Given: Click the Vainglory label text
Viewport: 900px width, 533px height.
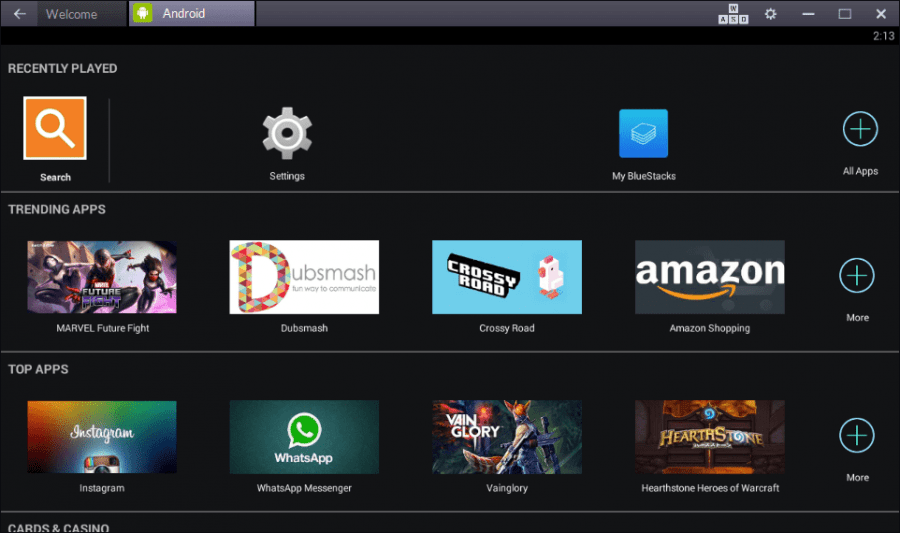Looking at the screenshot, I should tap(507, 488).
